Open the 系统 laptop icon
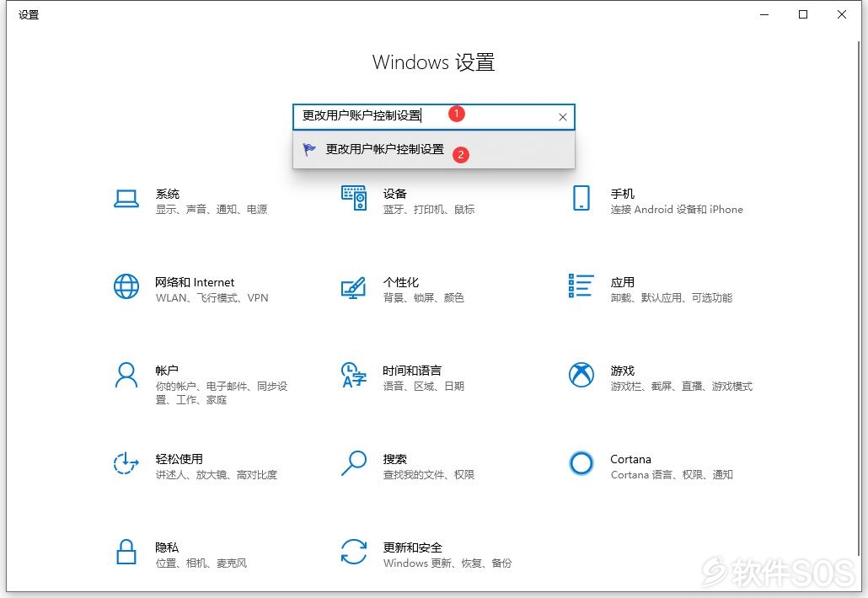This screenshot has height=598, width=868. click(126, 199)
